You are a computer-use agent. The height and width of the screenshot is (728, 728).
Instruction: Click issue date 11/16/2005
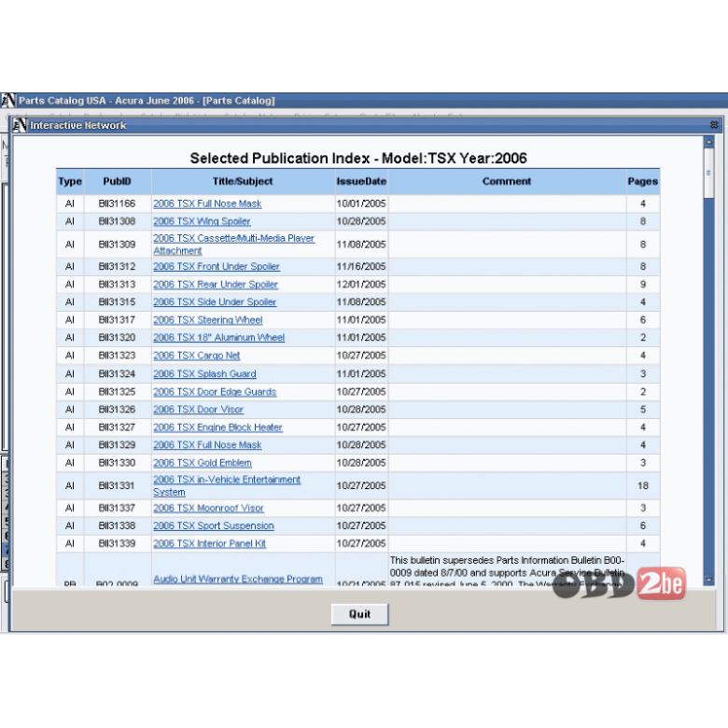361,267
